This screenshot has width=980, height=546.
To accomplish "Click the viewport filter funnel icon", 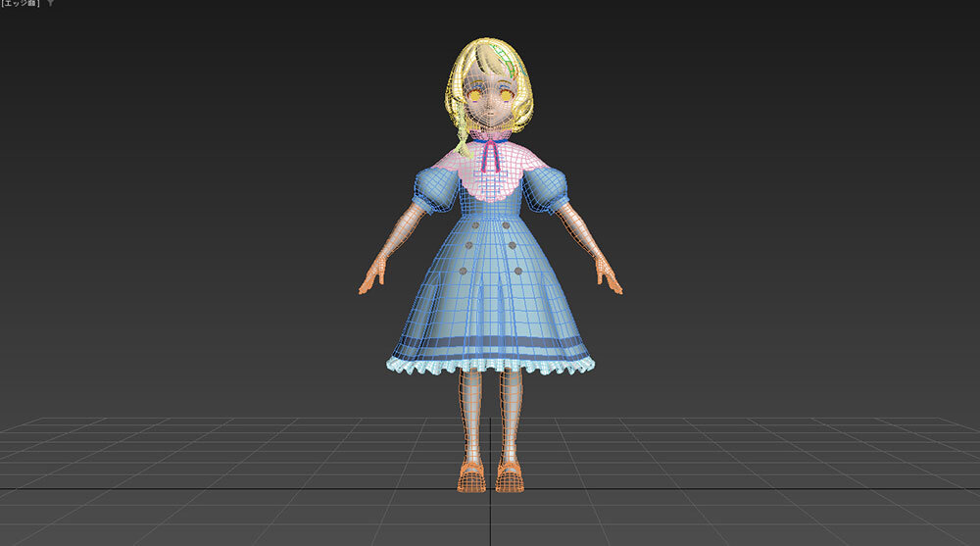I will point(51,4).
